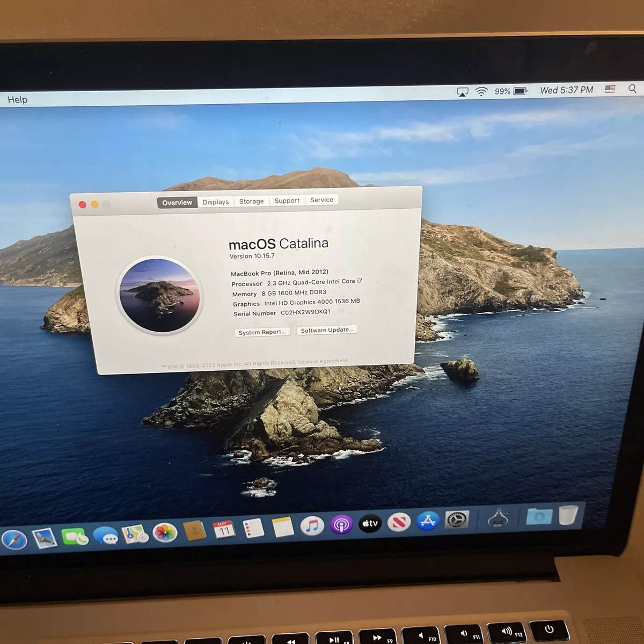Open the AirPlay display menu
The height and width of the screenshot is (644, 644).
[x=462, y=92]
